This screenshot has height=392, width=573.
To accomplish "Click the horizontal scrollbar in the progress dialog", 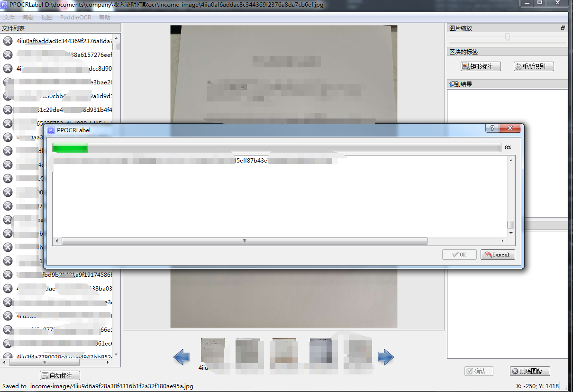I will coord(245,241).
